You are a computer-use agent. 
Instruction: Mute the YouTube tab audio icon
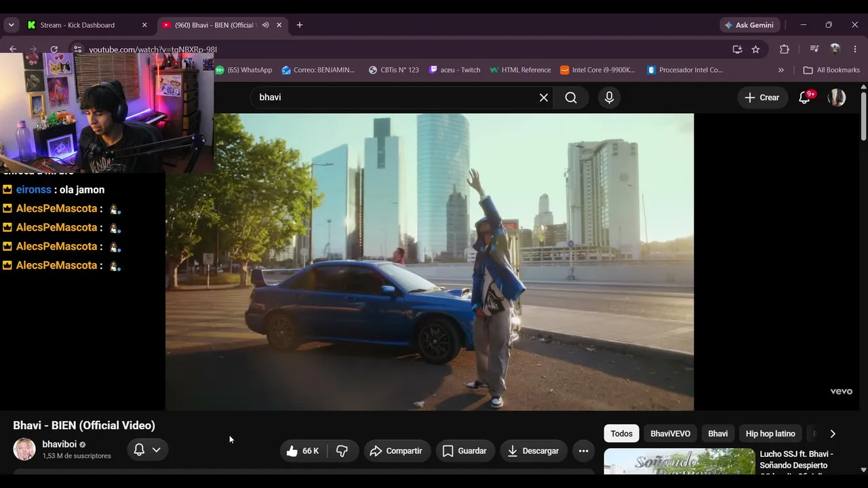pos(266,25)
